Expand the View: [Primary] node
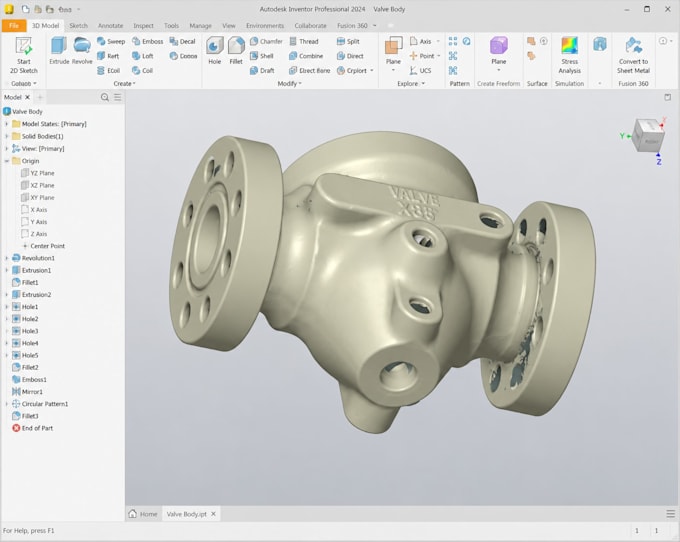The width and height of the screenshot is (680, 542). [7, 148]
